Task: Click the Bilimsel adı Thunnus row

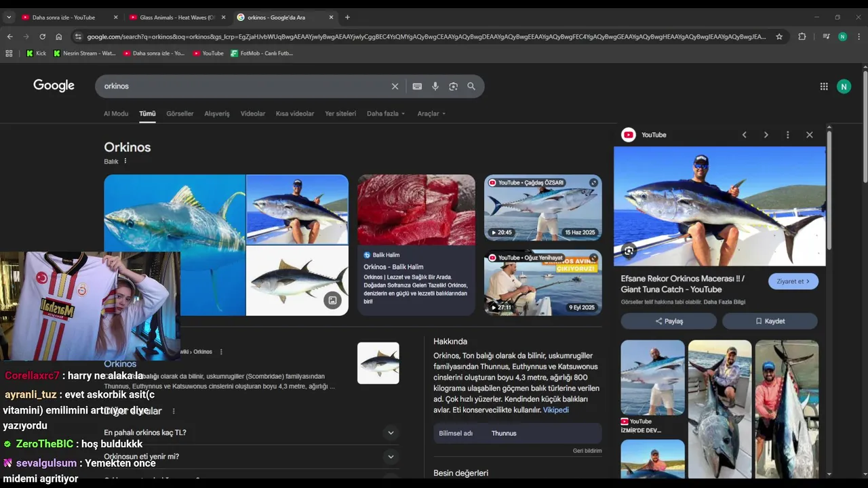Action: click(517, 433)
